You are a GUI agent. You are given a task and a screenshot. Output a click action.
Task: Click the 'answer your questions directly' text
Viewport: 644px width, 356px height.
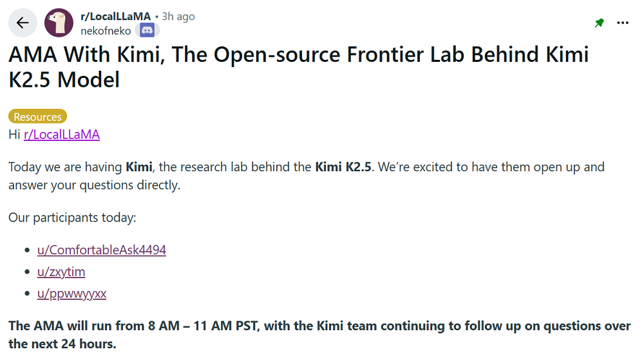94,186
